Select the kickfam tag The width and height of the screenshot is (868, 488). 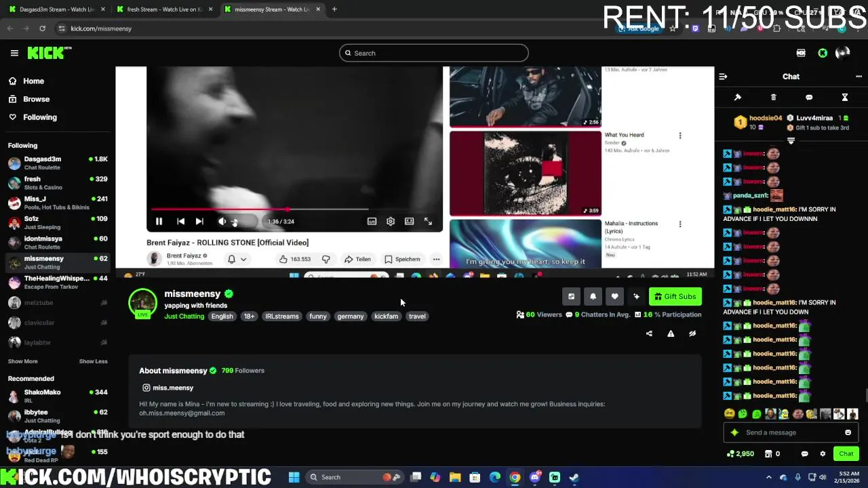(387, 317)
